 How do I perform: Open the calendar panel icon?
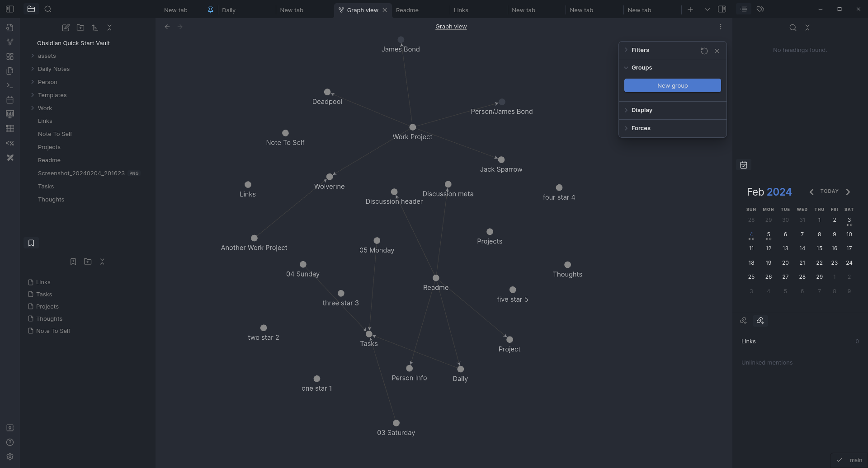coord(744,165)
